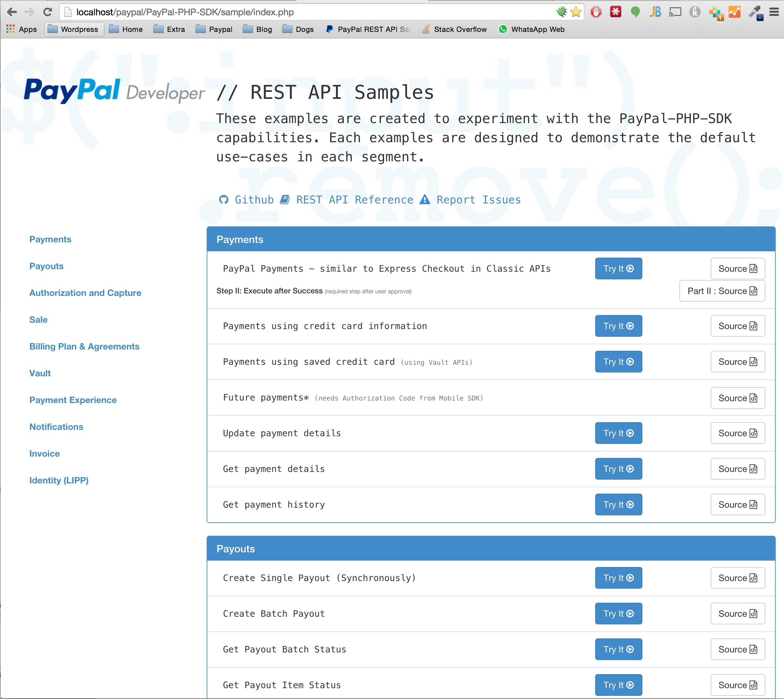Click Try It for Get Payout Batch Status
Viewport: 784px width, 699px height.
coord(618,648)
